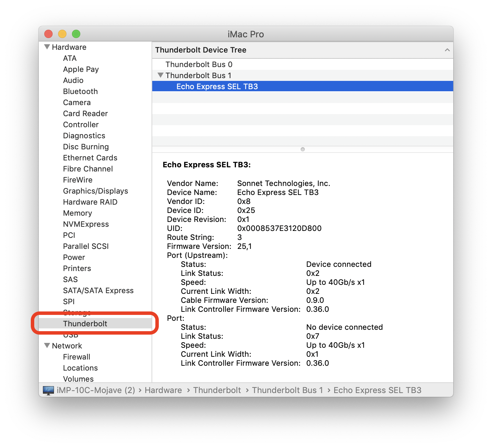The width and height of the screenshot is (492, 448).
Task: Select Controller in the sidebar
Action: pos(81,124)
